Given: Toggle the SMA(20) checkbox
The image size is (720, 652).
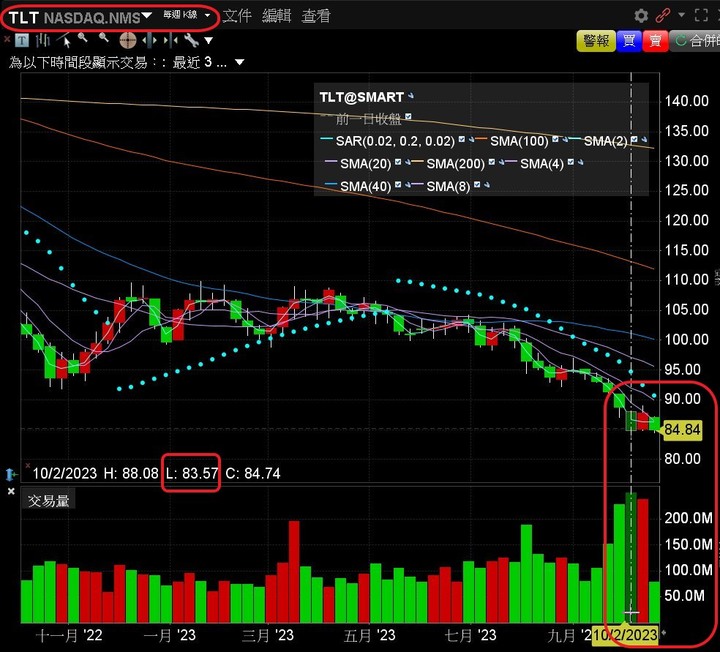Looking at the screenshot, I should coord(398,162).
